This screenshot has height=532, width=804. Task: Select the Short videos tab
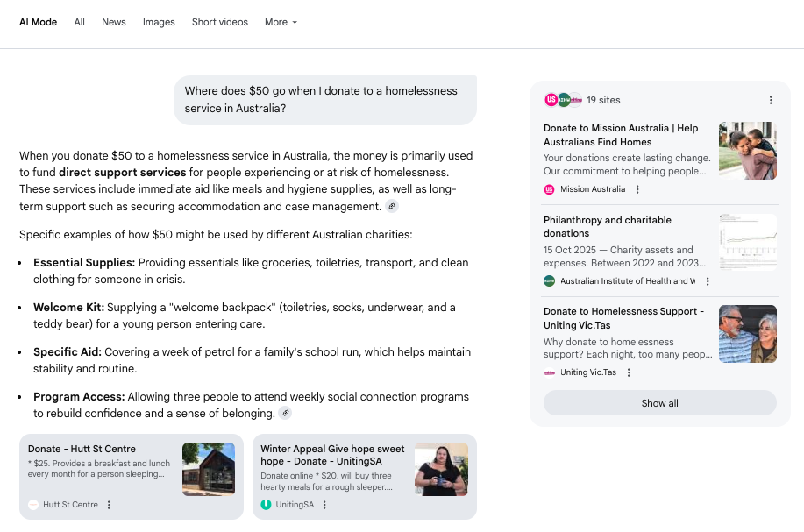click(x=220, y=22)
